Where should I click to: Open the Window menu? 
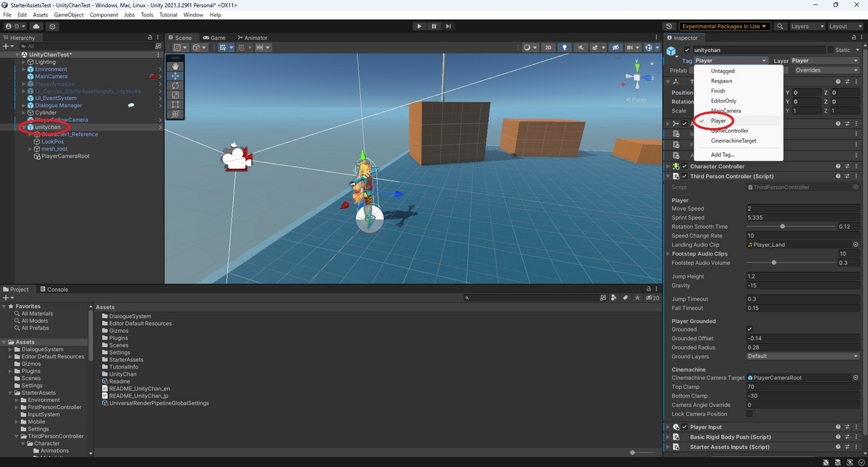[193, 14]
